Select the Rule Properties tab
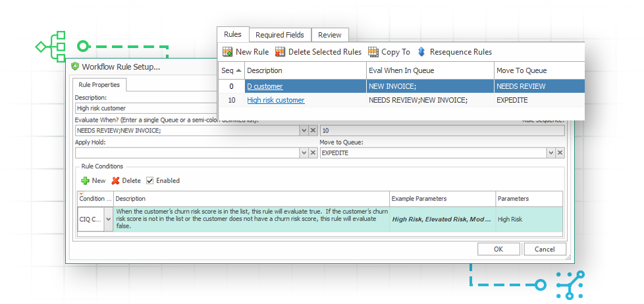Screen dimensions: 644x304 (99, 85)
